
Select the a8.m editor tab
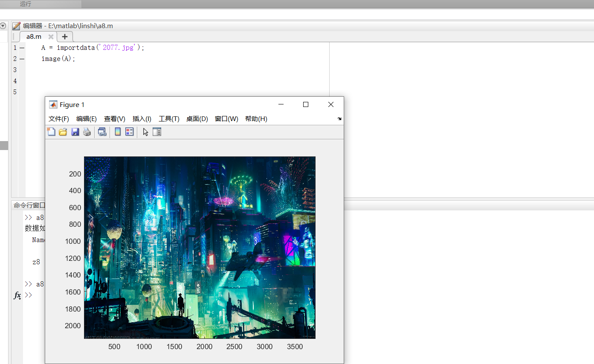34,37
